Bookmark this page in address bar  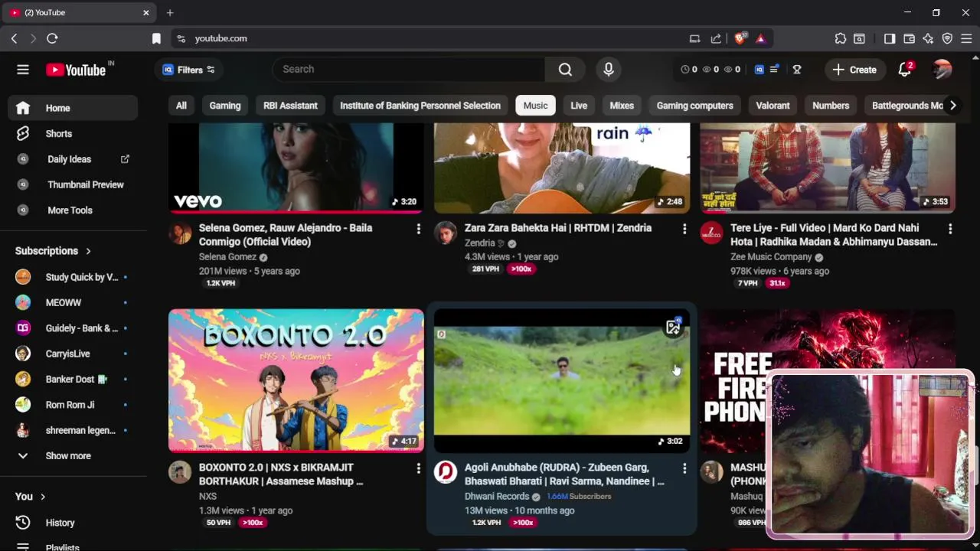coord(156,38)
